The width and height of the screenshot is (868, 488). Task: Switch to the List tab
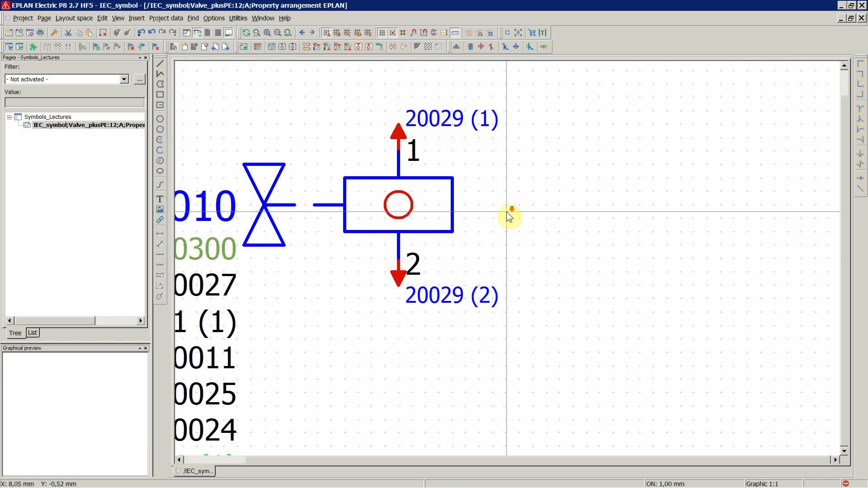tap(33, 333)
